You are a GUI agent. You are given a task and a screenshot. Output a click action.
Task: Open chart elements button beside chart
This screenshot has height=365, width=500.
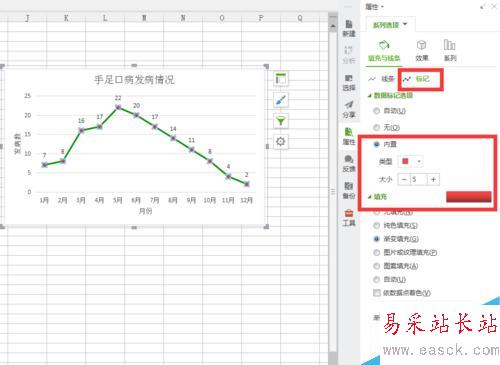point(281,79)
